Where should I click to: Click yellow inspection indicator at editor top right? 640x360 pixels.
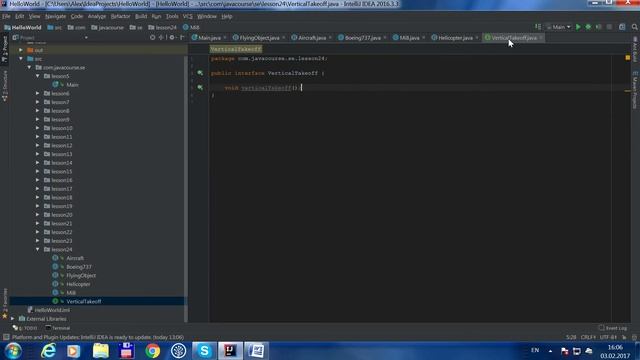pos(627,58)
